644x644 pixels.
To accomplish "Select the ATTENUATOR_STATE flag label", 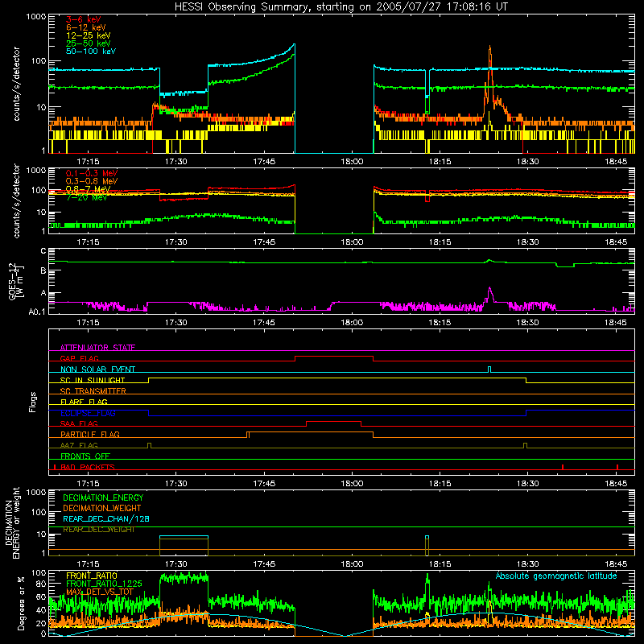I will click(x=97, y=348).
